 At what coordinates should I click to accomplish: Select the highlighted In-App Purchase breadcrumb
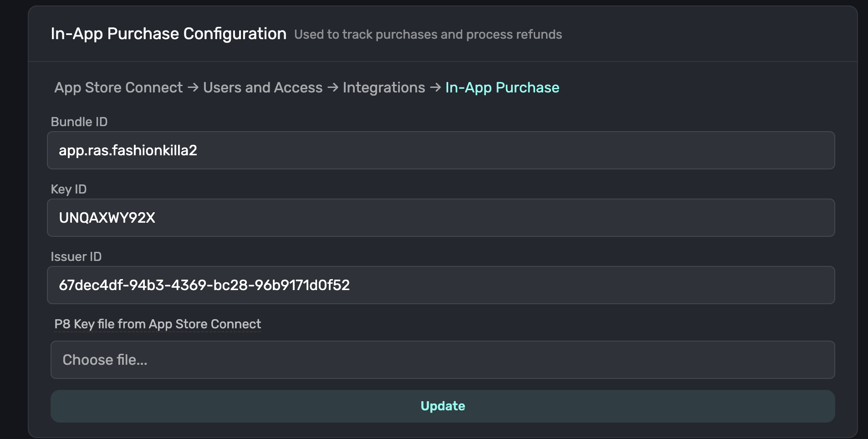(x=501, y=87)
